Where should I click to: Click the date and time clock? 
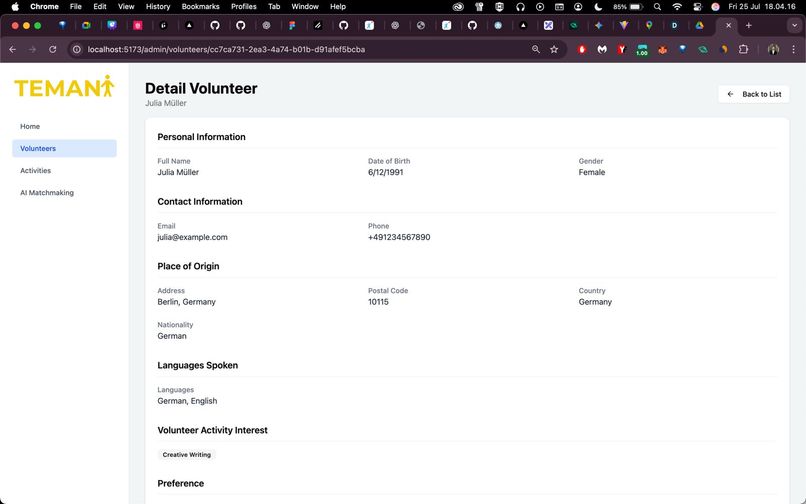761,7
